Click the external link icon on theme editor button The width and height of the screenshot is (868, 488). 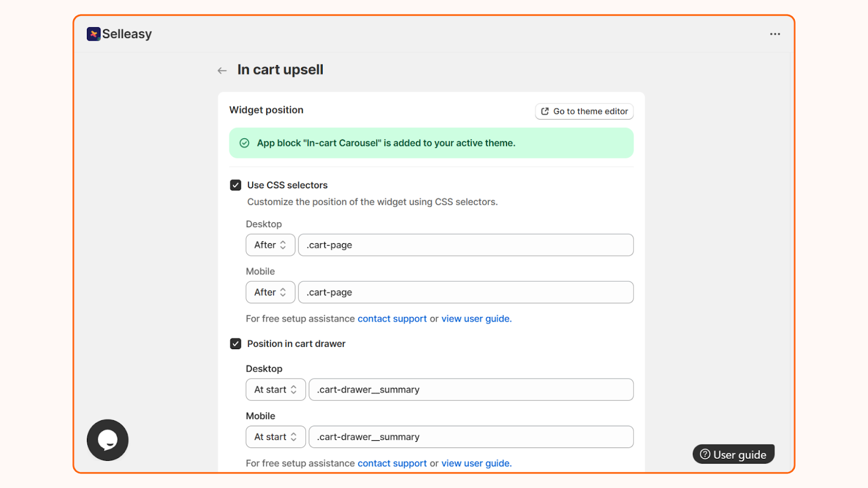tap(544, 111)
